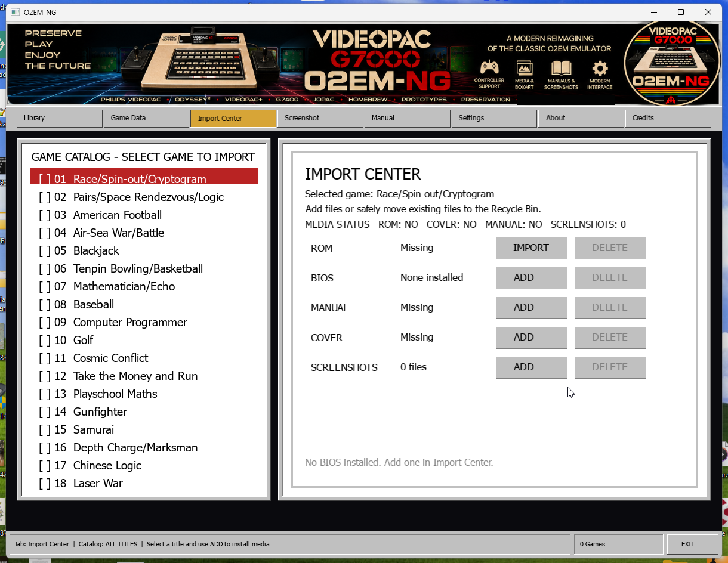728x563 pixels.
Task: Select the Import Center tab
Action: point(233,118)
